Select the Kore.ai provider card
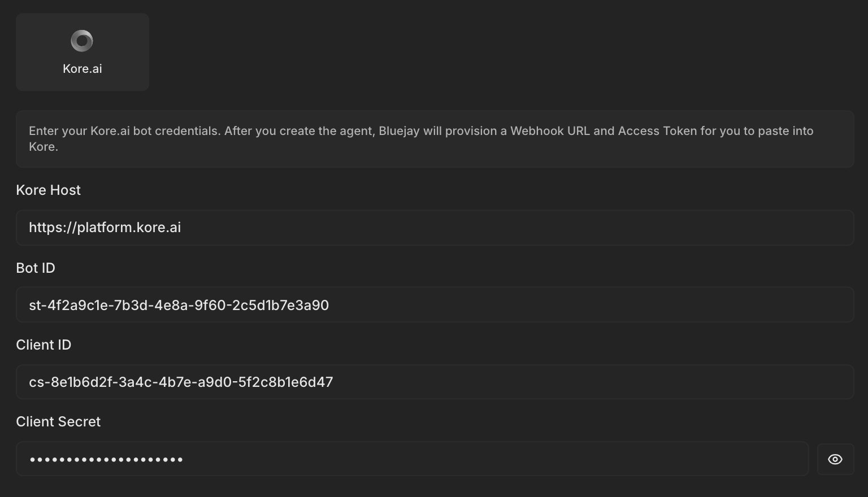Image resolution: width=868 pixels, height=497 pixels. 83,52
